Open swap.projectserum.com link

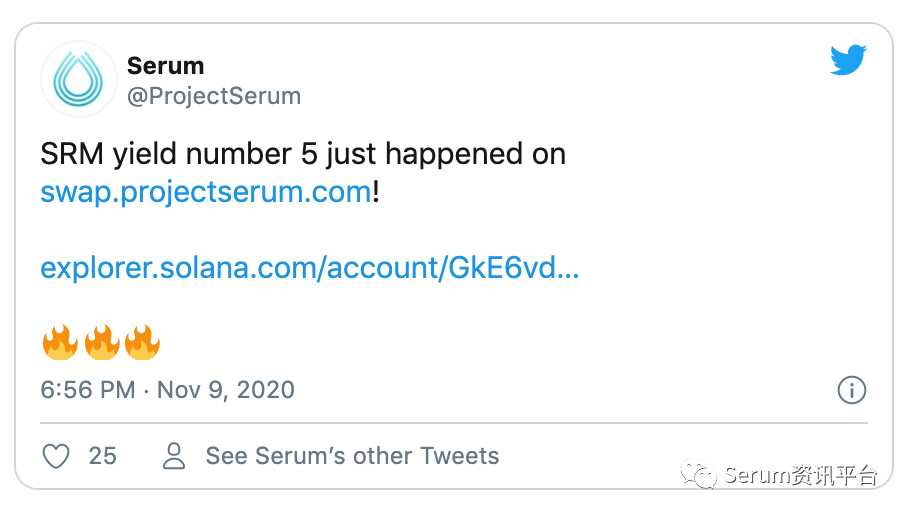206,192
